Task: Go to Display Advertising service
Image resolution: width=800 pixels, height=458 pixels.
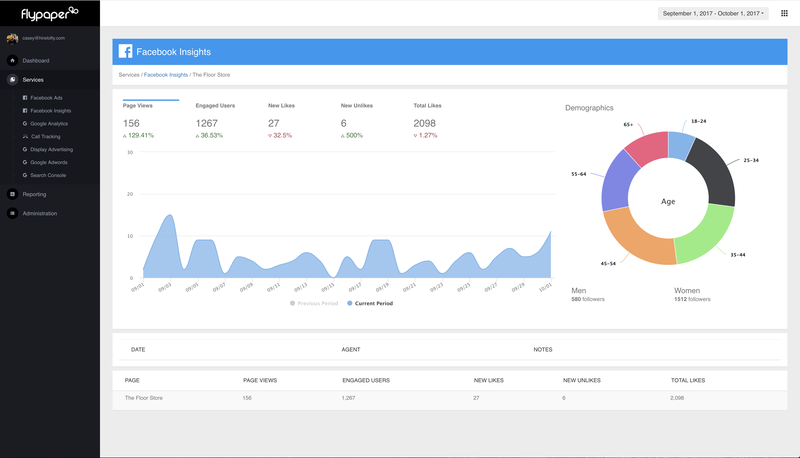Action: (52, 149)
